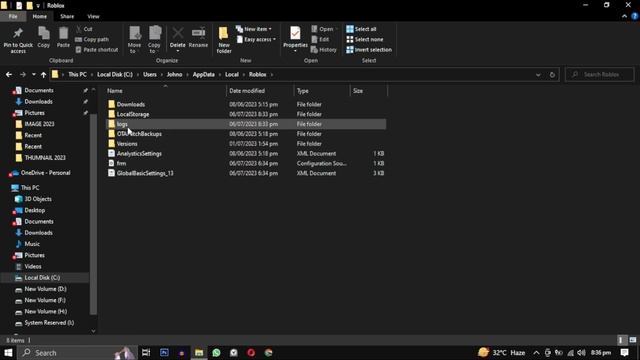Refresh the Roblox folder view
Screen dimensions: 640x360
[552, 75]
